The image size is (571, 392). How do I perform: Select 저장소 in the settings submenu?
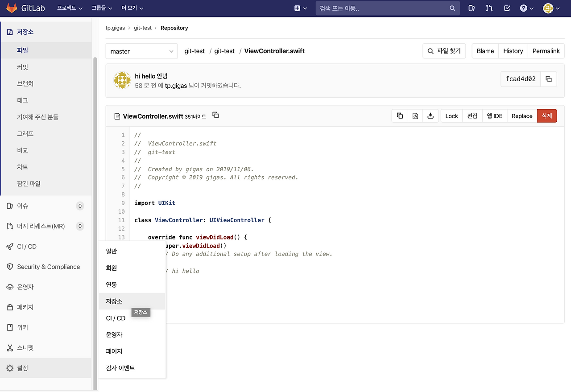point(114,301)
